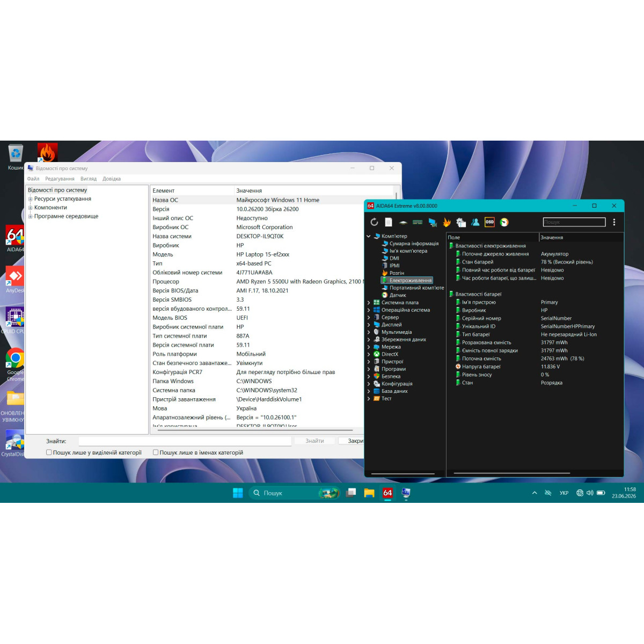Enable search in selected category only checkbox
Screen dimensions: 644x644
[x=49, y=452]
